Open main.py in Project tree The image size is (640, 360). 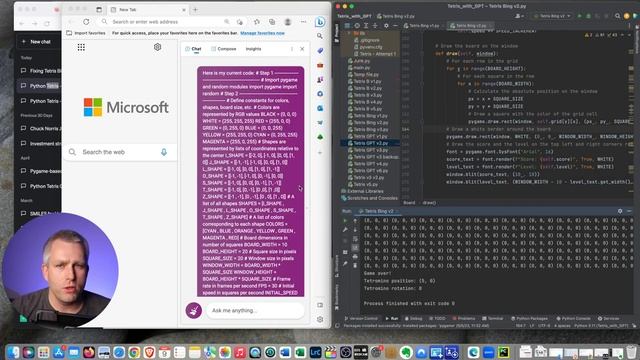(x=362, y=68)
